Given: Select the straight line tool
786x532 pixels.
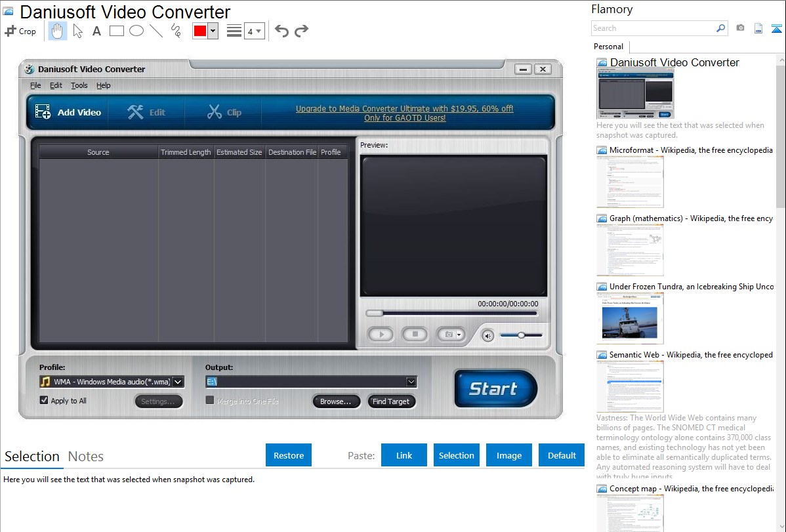Looking at the screenshot, I should [156, 31].
